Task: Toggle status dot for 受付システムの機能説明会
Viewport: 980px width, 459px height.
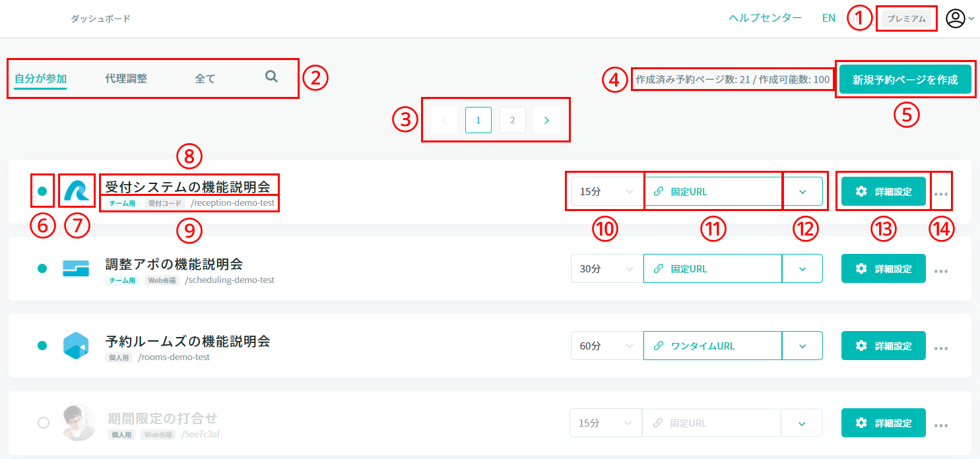Action: (42, 191)
